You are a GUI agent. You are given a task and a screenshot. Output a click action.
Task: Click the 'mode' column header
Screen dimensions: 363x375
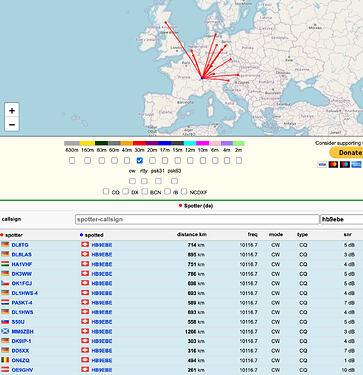276,234
